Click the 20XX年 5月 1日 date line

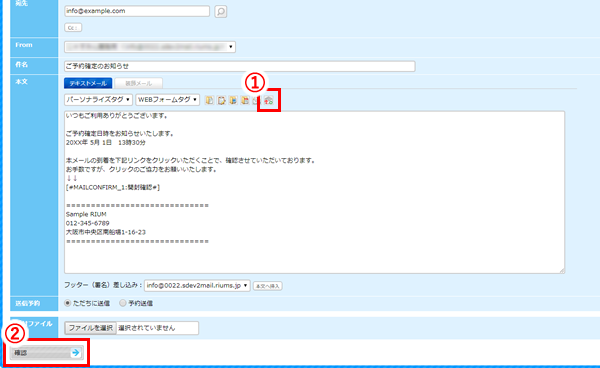coord(106,142)
